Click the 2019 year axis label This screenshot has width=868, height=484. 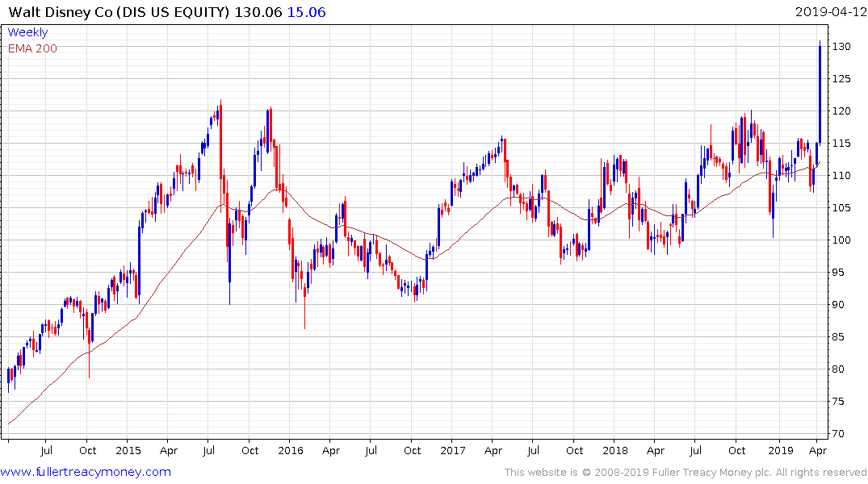[781, 450]
